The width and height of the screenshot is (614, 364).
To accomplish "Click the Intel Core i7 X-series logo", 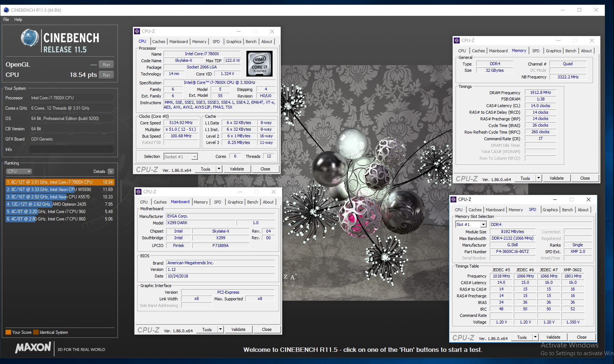I will (x=259, y=64).
